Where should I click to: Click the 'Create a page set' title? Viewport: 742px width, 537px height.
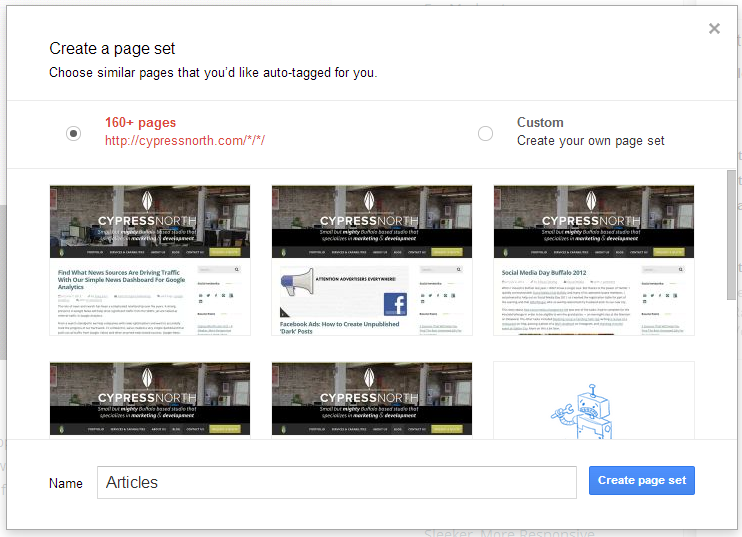tap(112, 49)
